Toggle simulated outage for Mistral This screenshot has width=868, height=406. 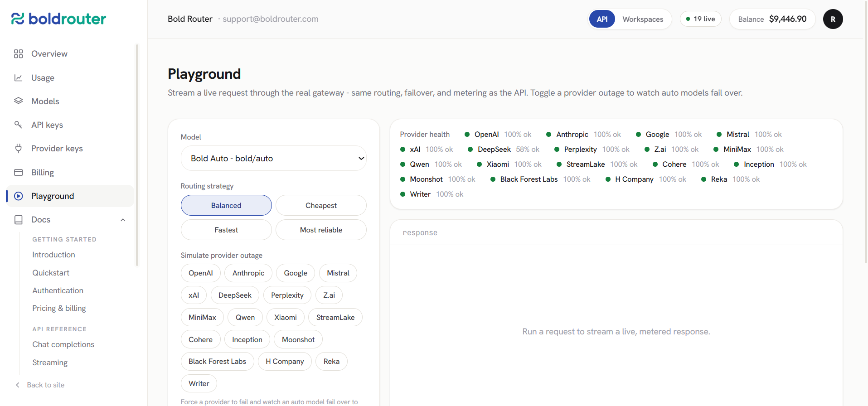pyautogui.click(x=338, y=273)
